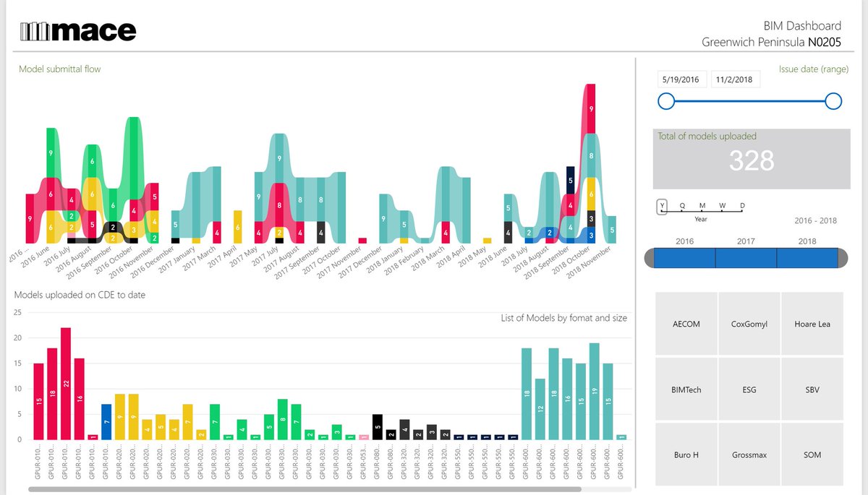
Task: Select the Q (Quarter) granularity option
Action: click(x=681, y=206)
